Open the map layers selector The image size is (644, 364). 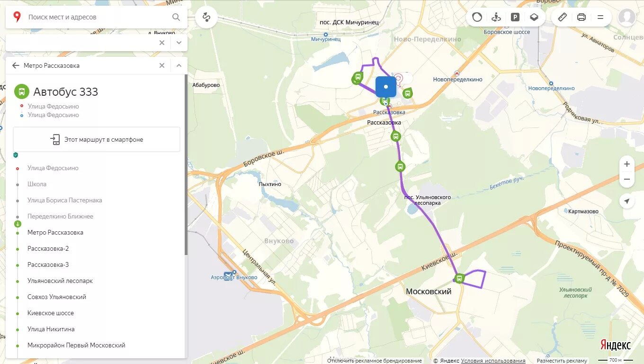click(534, 17)
